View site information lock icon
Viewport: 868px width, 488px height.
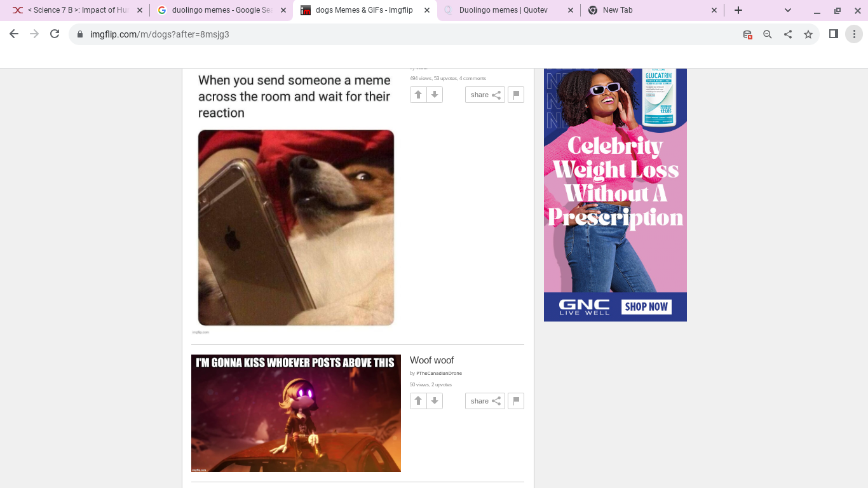click(80, 34)
